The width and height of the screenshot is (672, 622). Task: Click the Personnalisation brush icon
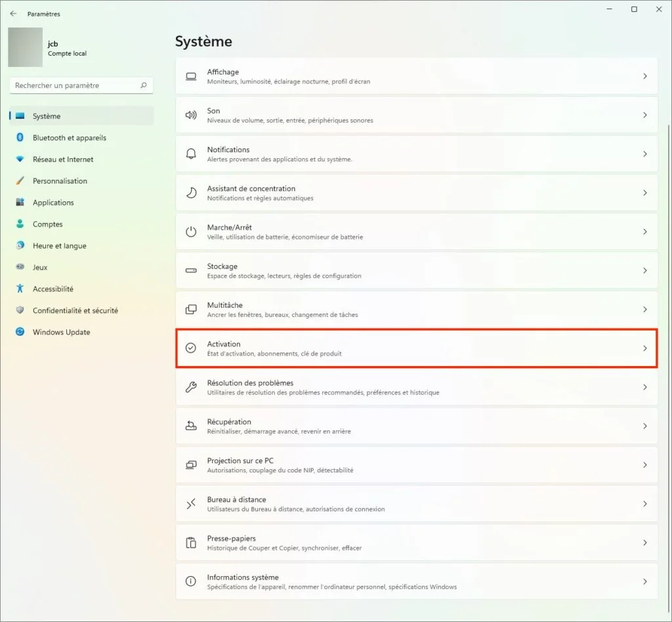tap(20, 181)
